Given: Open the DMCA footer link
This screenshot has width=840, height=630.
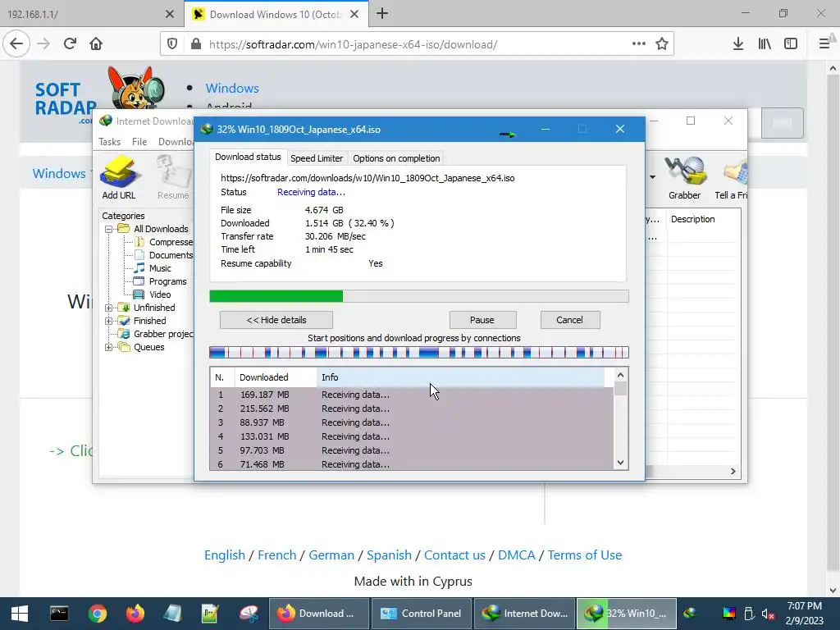Looking at the screenshot, I should (x=517, y=555).
